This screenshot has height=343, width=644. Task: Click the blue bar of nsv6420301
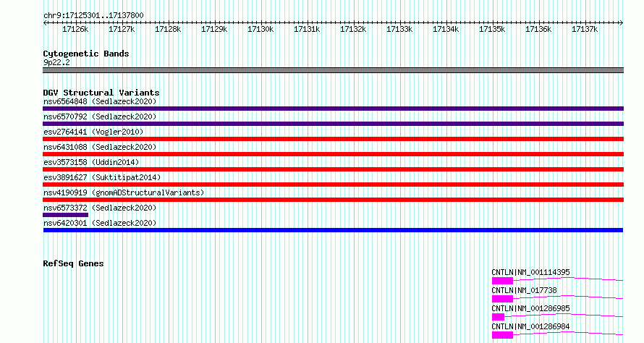point(333,230)
